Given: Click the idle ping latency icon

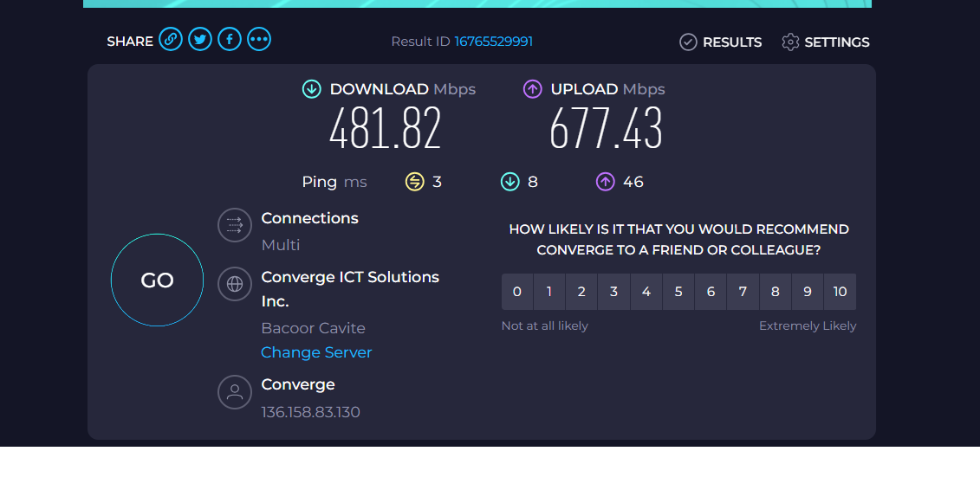Looking at the screenshot, I should click(x=415, y=182).
